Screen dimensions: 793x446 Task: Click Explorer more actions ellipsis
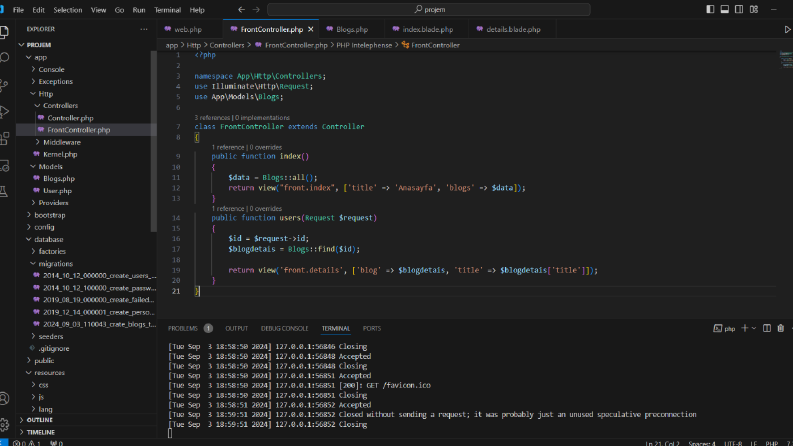144,29
